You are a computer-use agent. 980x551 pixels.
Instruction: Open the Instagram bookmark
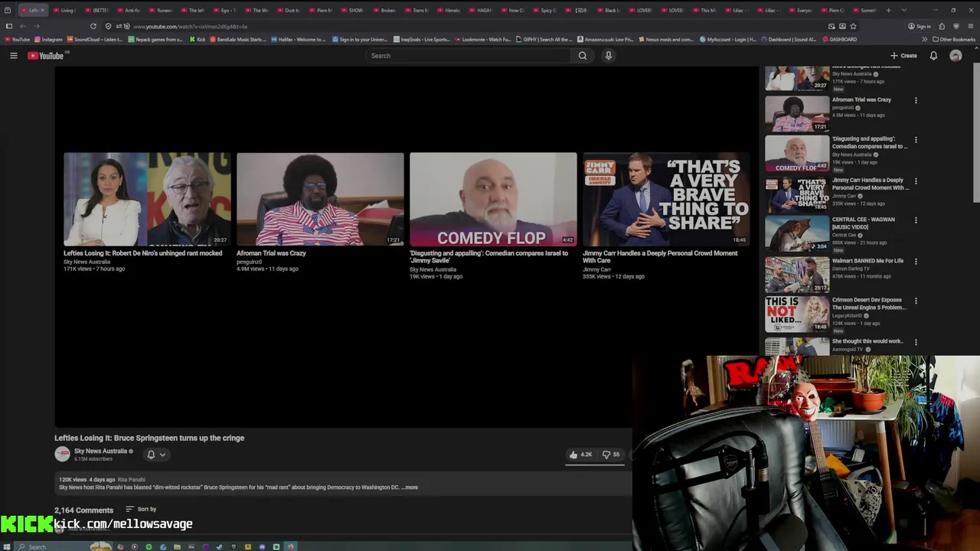pos(49,39)
